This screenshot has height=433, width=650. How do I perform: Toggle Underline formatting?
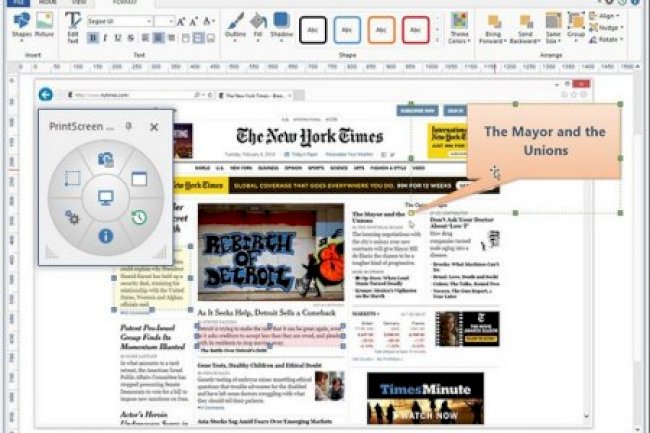tap(118, 38)
